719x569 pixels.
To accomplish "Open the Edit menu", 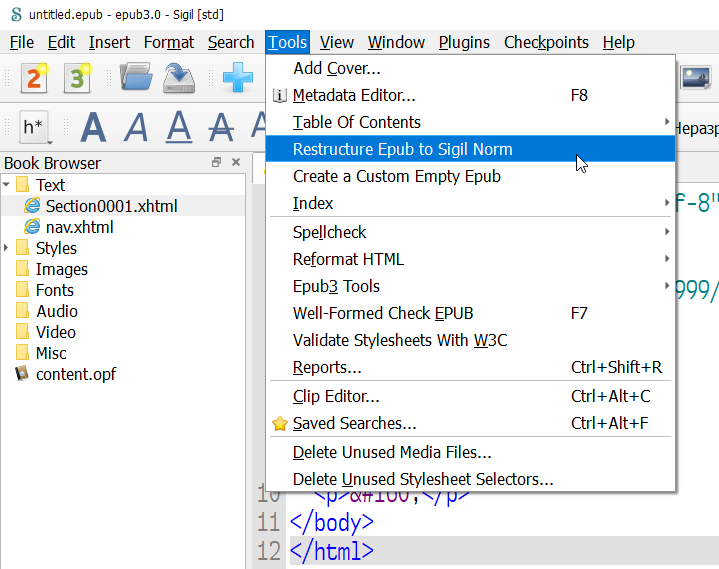I will [x=61, y=42].
